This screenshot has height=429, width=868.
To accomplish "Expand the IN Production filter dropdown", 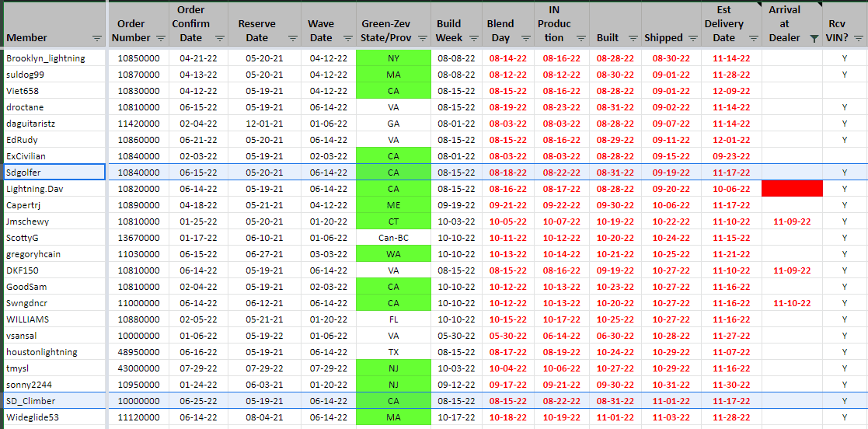I will pyautogui.click(x=580, y=38).
